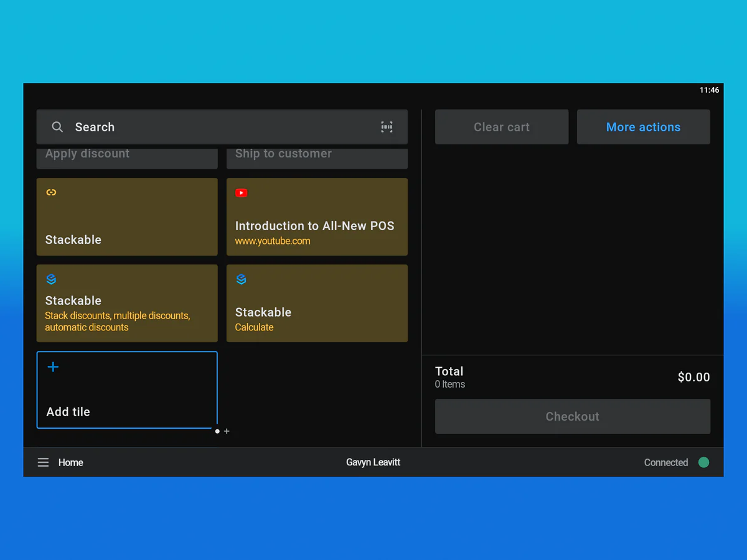
Task: Click Stackable icon on the Calculate tile
Action: point(241,279)
